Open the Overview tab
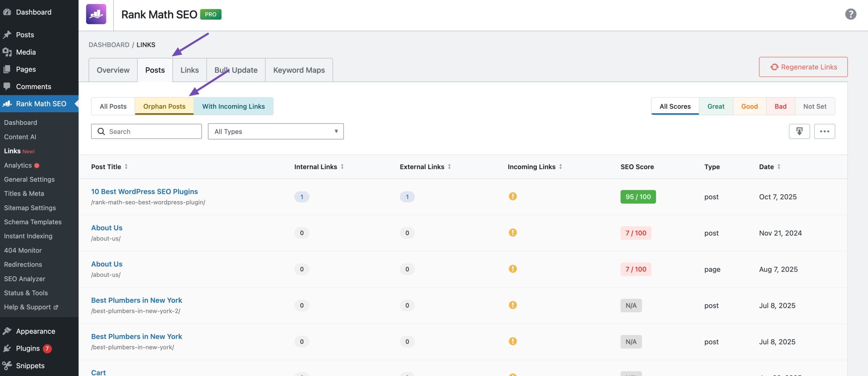The width and height of the screenshot is (868, 376). tap(113, 70)
